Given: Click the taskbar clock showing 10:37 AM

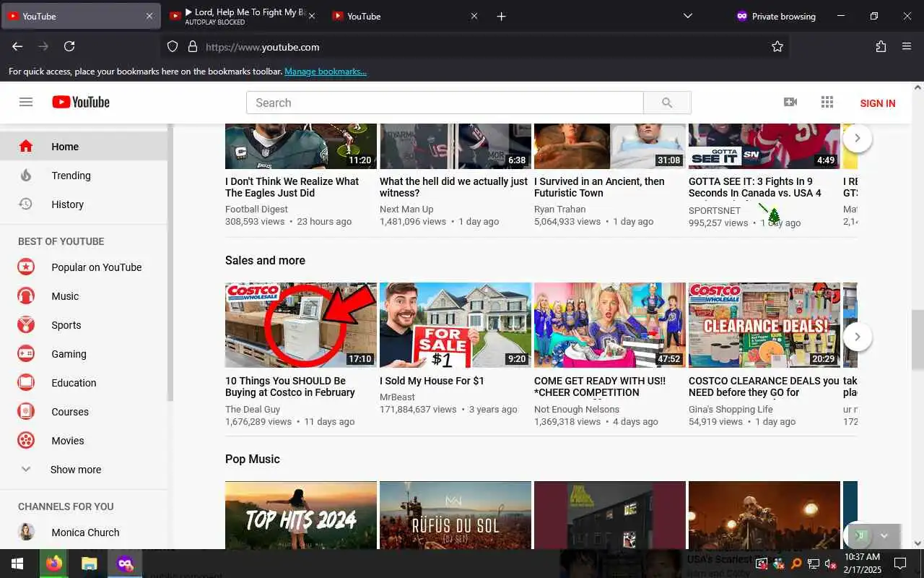Looking at the screenshot, I should tap(862, 564).
